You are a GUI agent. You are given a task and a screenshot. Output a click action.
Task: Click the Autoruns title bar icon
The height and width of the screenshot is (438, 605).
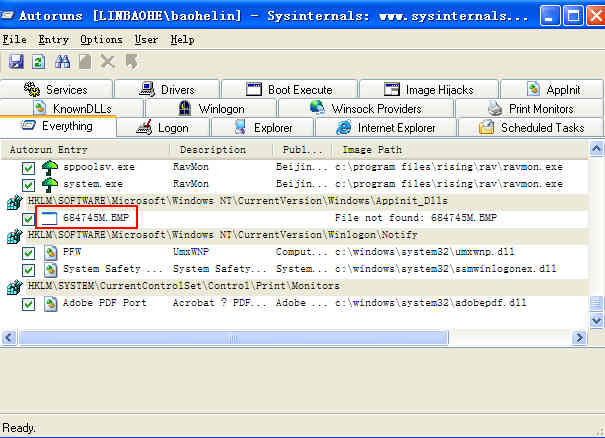point(7,15)
